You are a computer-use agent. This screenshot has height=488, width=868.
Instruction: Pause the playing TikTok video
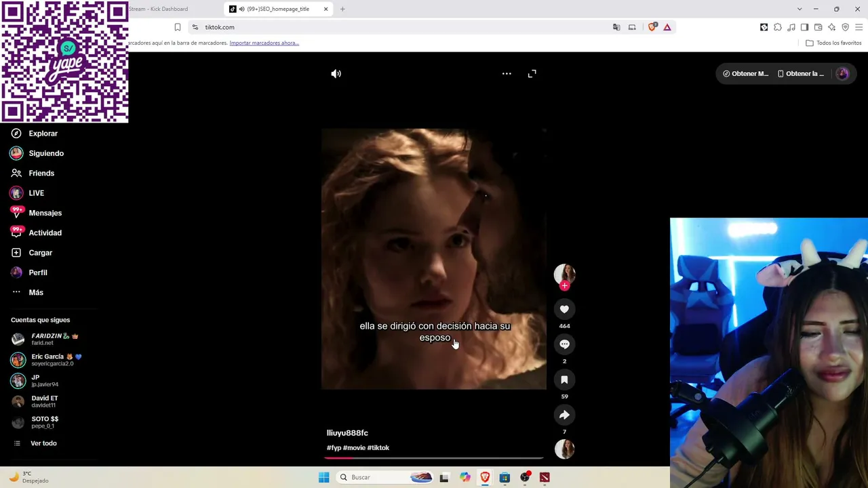click(x=434, y=259)
